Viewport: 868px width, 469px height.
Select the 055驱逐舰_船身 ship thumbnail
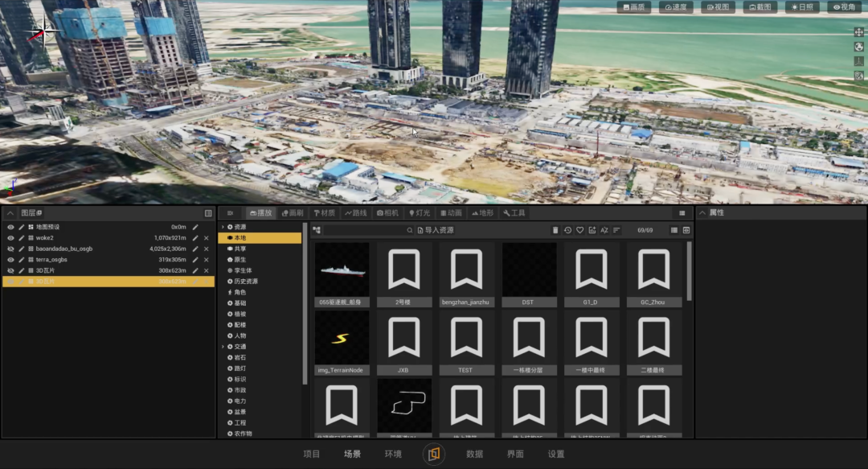[x=342, y=274]
